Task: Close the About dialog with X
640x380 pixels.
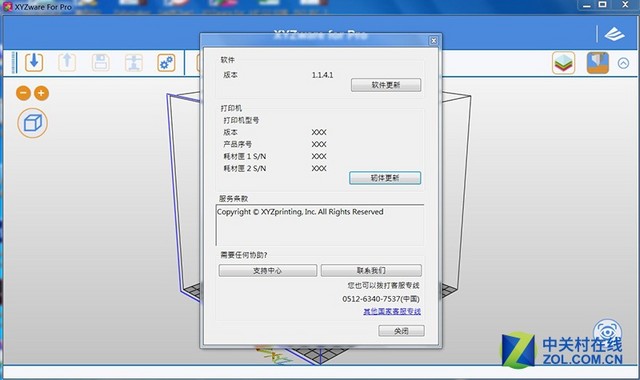Action: 433,40
